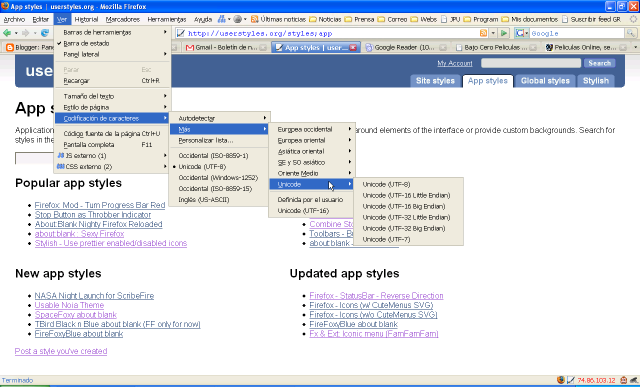
Task: Click the Últimas noticias feed bookmark
Action: (278, 19)
